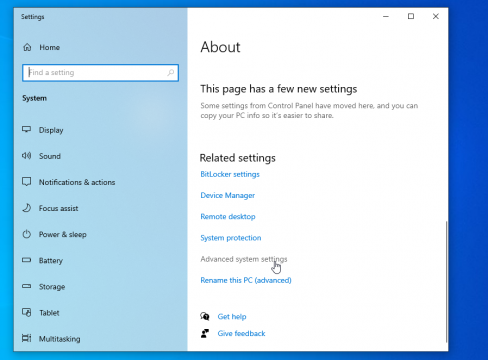The height and width of the screenshot is (360, 488).
Task: Maximize the Settings window
Action: coord(411,16)
